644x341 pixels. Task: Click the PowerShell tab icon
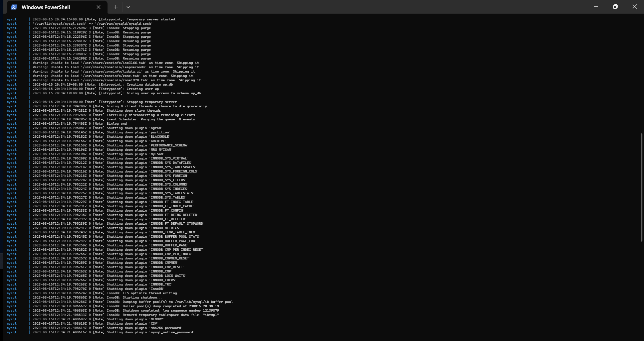(14, 7)
